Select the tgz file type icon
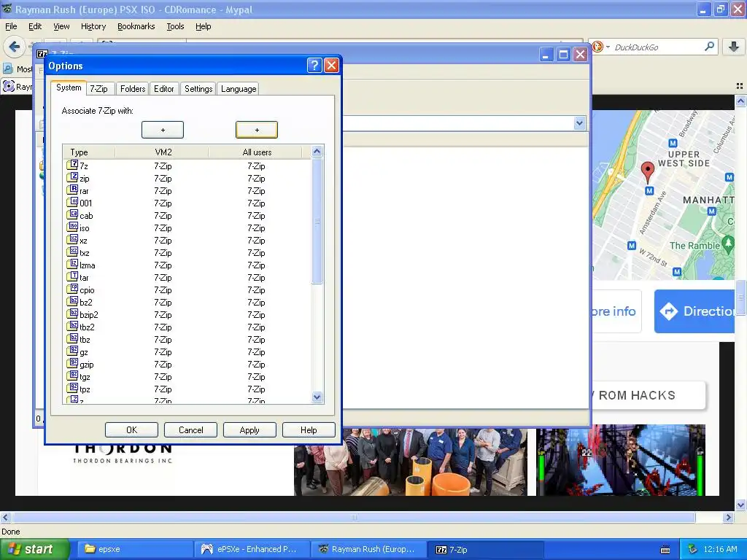 pos(72,376)
